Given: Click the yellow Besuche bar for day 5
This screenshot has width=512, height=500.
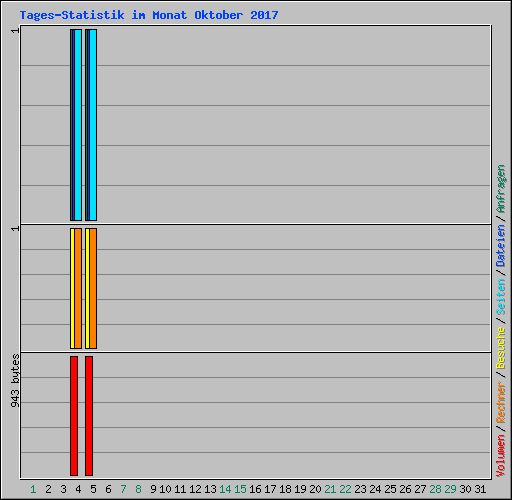Looking at the screenshot, I should click(x=87, y=289).
